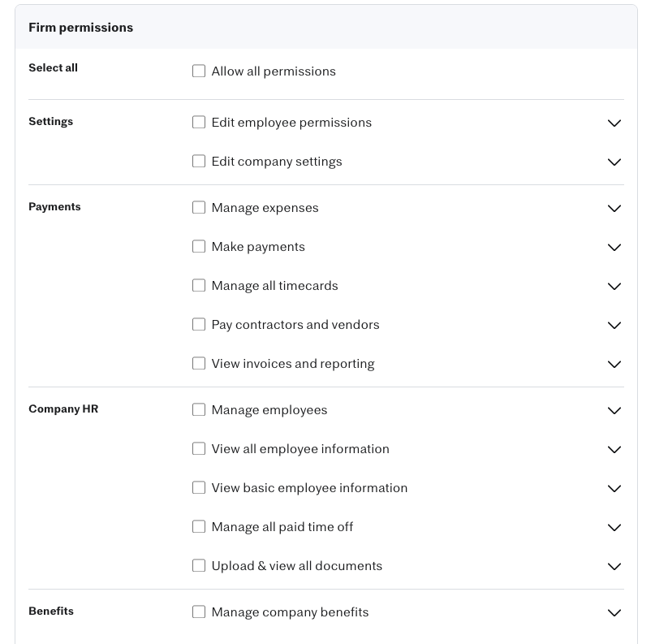Expand Make payments row details
Image resolution: width=668 pixels, height=644 pixels.
614,247
